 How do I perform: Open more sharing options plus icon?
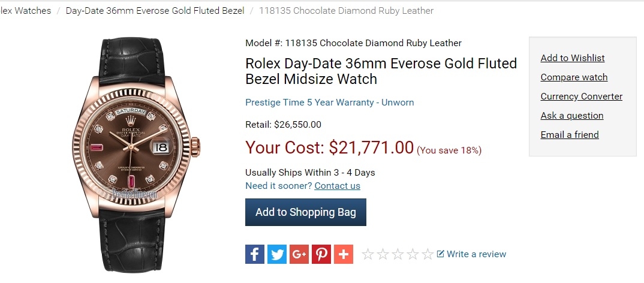[x=344, y=254]
